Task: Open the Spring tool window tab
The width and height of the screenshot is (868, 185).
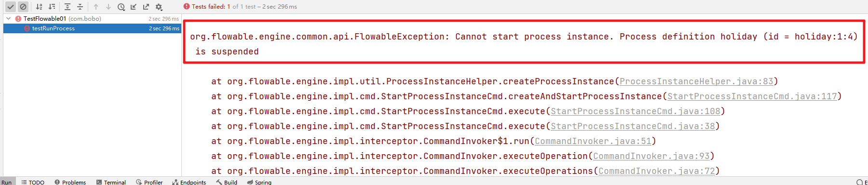Action: (259, 182)
